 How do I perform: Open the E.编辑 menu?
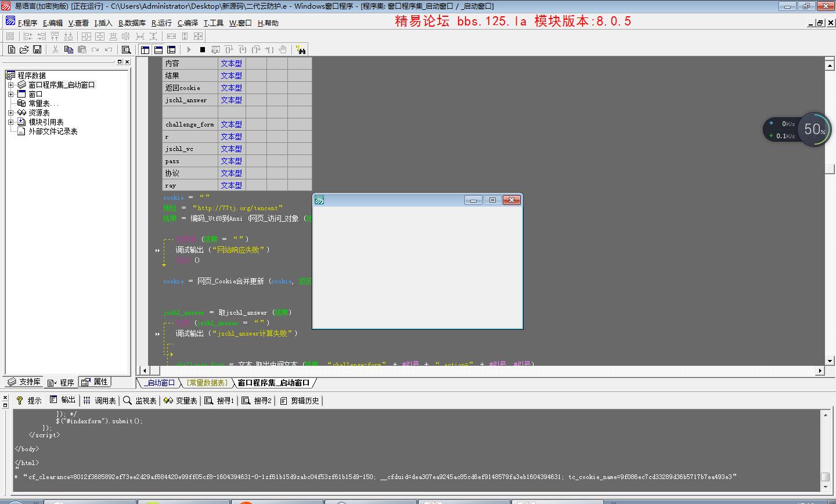53,23
